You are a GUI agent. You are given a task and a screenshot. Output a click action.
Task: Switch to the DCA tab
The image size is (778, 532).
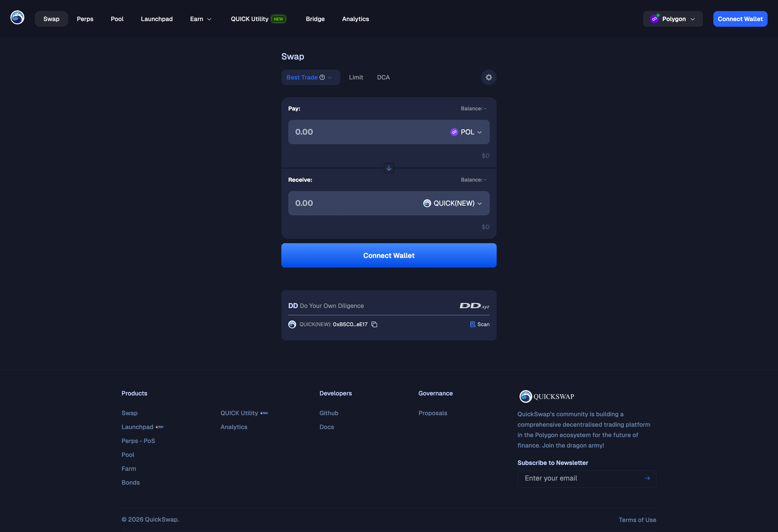pyautogui.click(x=383, y=77)
